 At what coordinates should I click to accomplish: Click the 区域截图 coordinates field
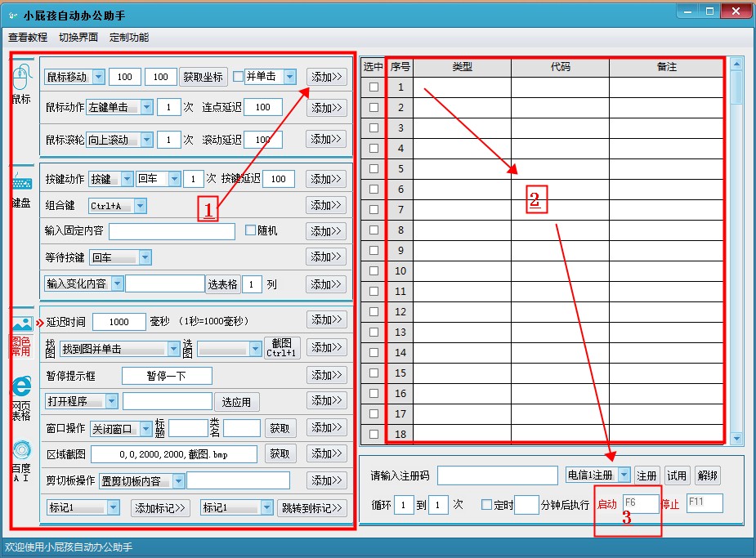click(174, 454)
